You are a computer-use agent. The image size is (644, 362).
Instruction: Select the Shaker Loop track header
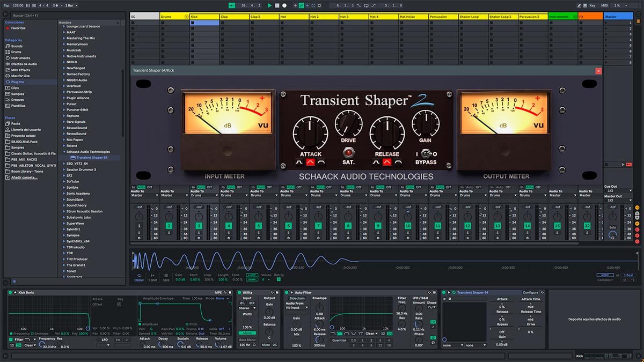point(473,17)
